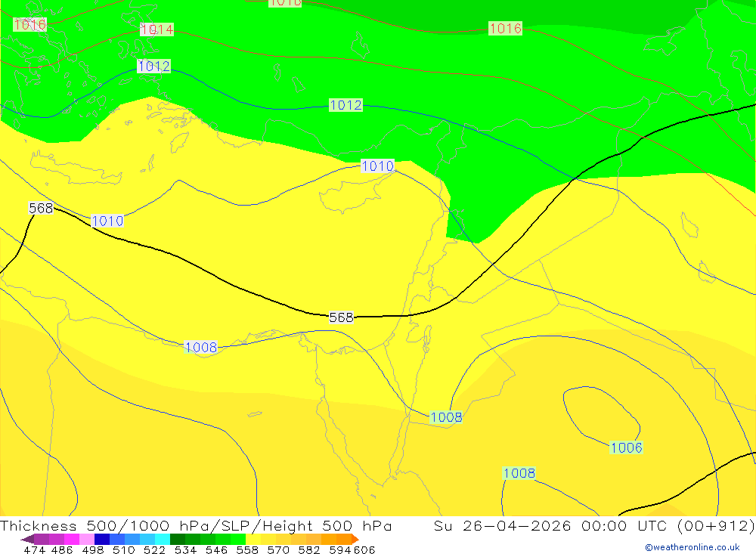This screenshot has height=554, width=756.
Task: Click the legend value 570
Action: [x=277, y=549]
